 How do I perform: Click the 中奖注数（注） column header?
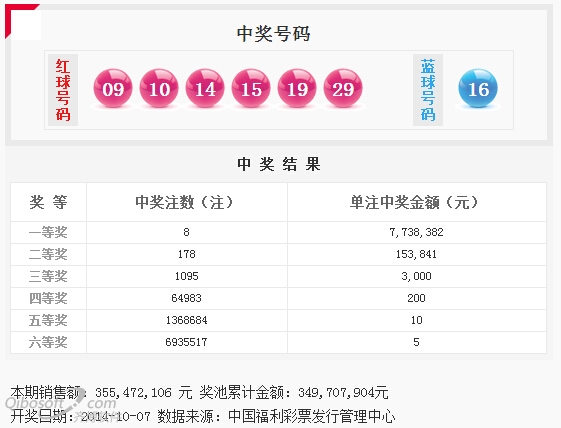(x=185, y=202)
